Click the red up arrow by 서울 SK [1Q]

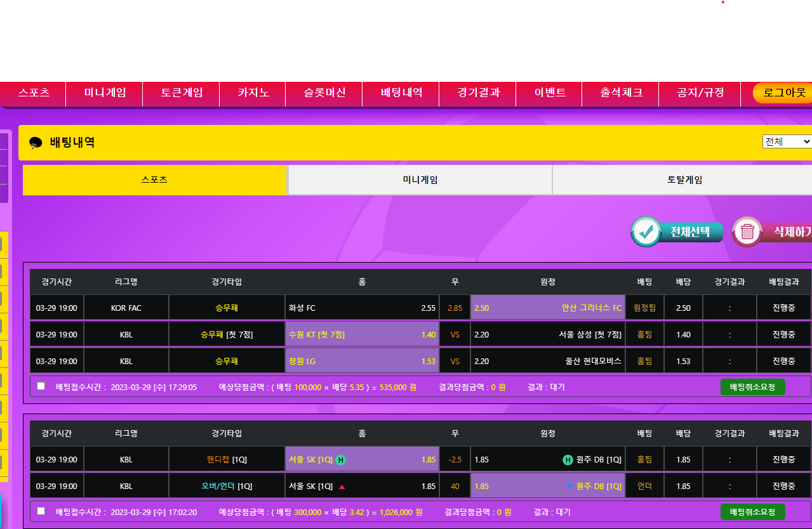click(x=342, y=487)
